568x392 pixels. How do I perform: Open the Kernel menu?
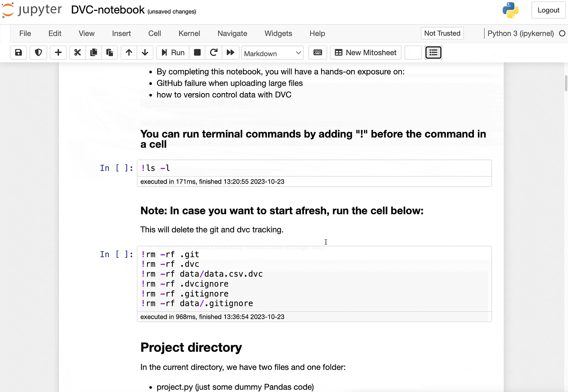tap(189, 34)
